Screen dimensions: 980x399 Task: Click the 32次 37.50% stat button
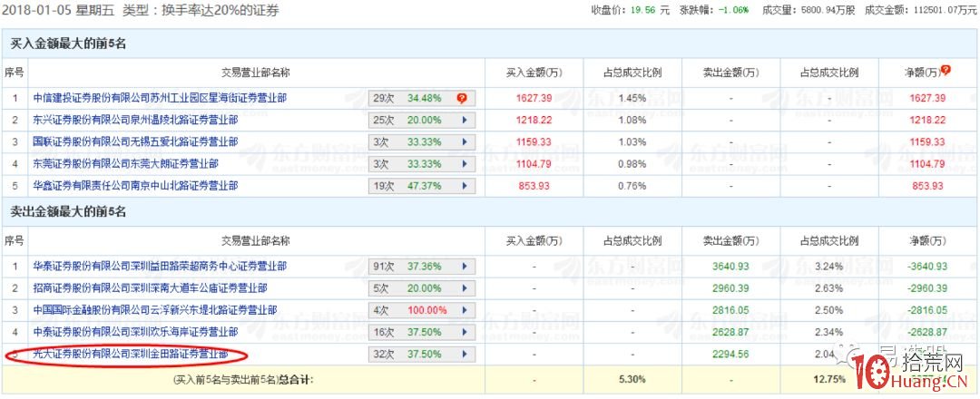click(x=422, y=354)
